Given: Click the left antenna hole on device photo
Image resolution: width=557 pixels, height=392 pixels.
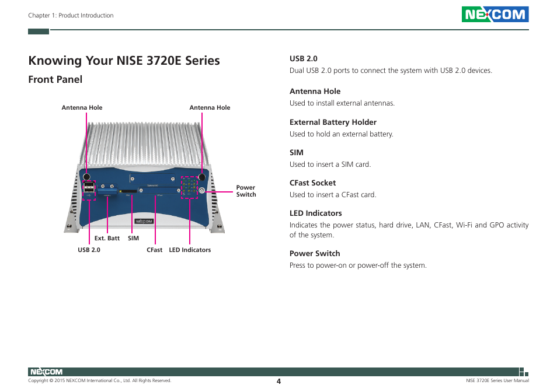Looking at the screenshot, I should 86,177.
